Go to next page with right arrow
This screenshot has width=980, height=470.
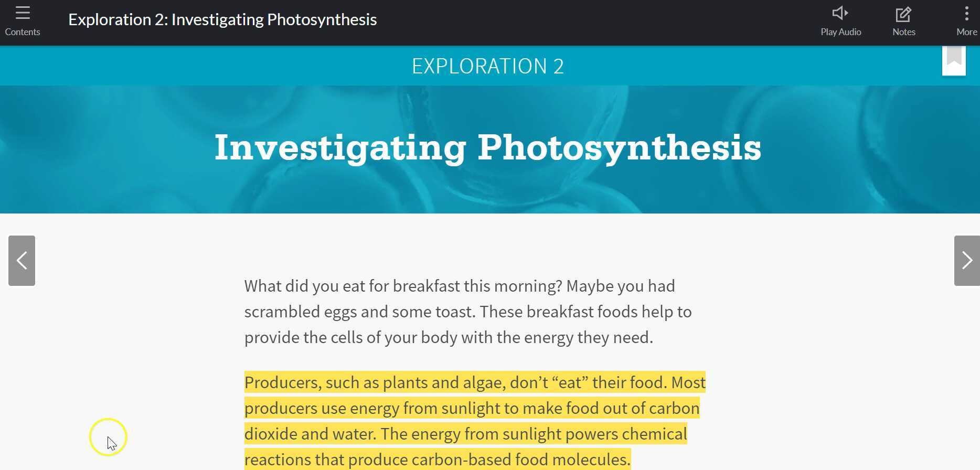tap(966, 261)
